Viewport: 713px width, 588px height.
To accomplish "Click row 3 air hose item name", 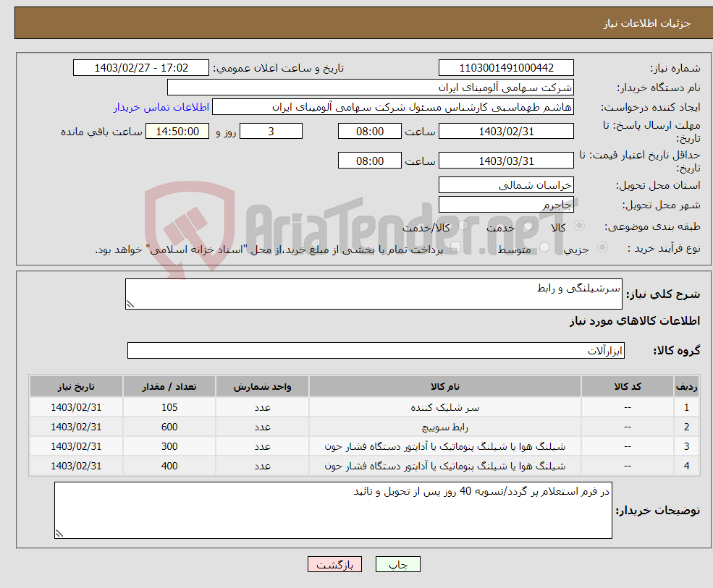I will click(x=445, y=447).
